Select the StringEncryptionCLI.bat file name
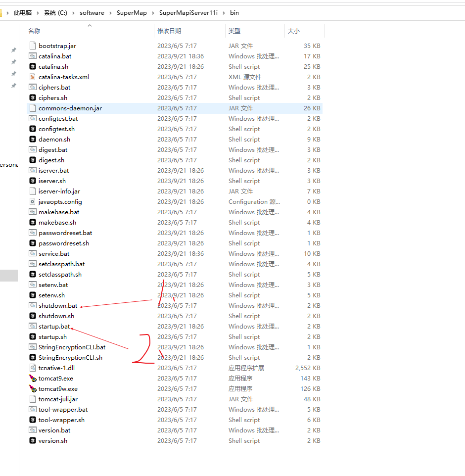465x476 pixels. pos(72,347)
